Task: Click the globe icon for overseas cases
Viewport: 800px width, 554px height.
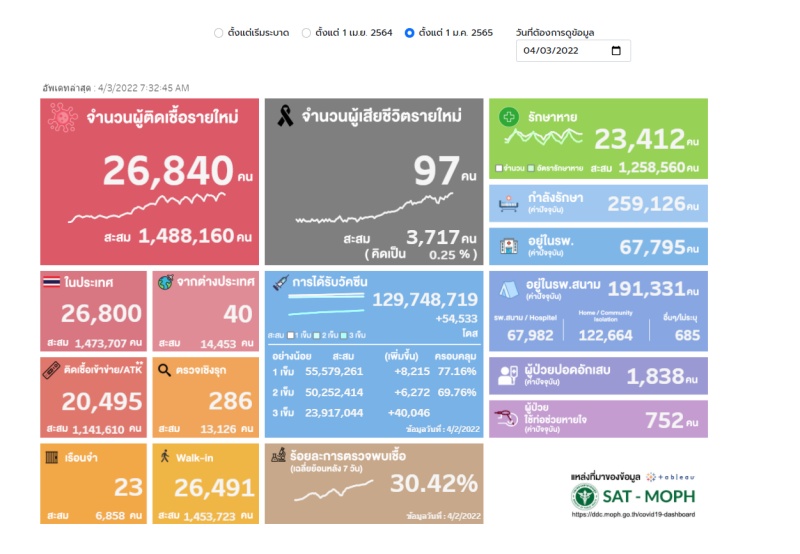Action: [x=166, y=282]
